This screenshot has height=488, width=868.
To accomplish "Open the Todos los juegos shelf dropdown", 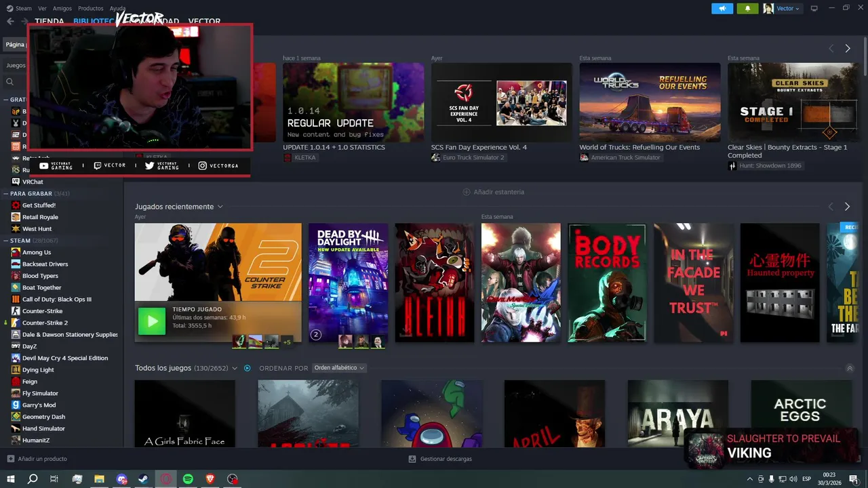I will pyautogui.click(x=235, y=368).
